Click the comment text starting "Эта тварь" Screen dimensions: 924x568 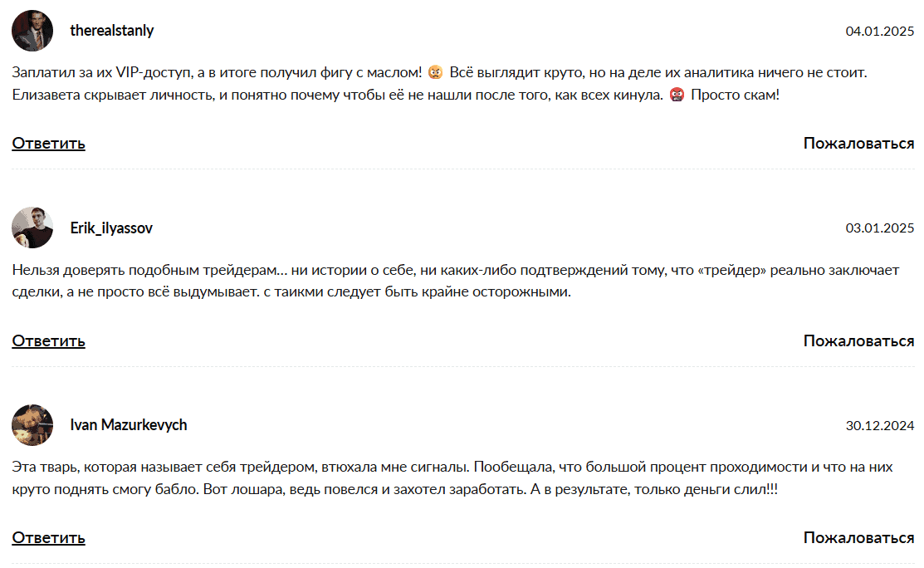(332, 478)
